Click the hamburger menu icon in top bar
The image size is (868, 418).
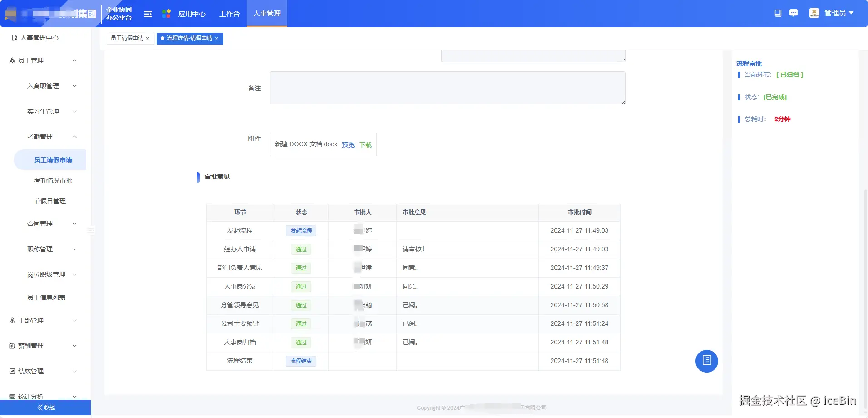148,14
